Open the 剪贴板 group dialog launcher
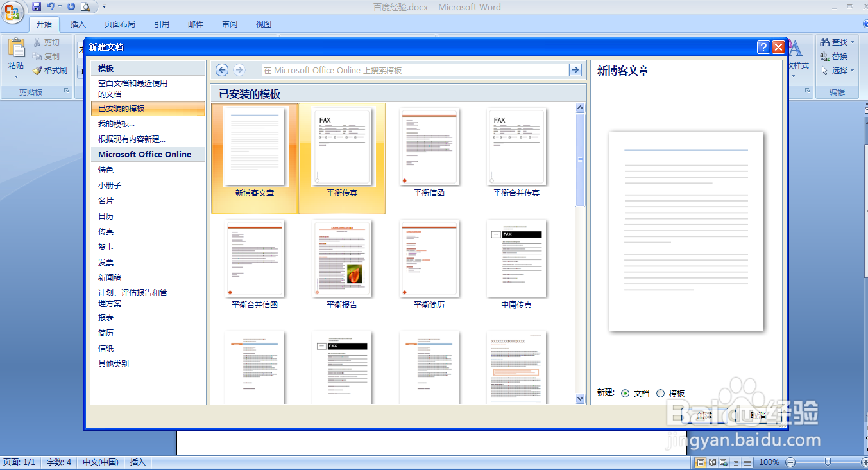 (x=67, y=92)
